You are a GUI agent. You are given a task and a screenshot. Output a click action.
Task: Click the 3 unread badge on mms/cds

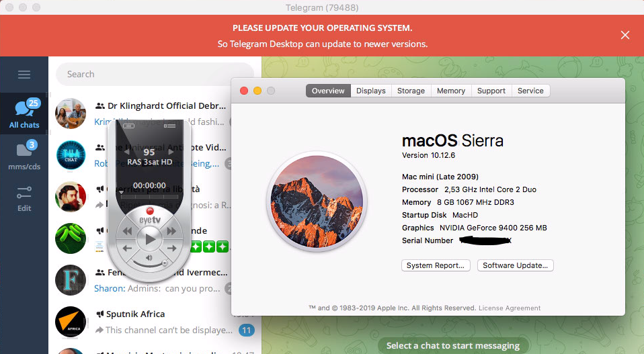coord(32,145)
